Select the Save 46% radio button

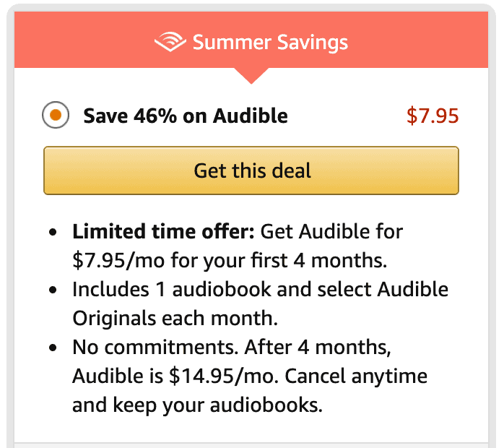[x=56, y=116]
